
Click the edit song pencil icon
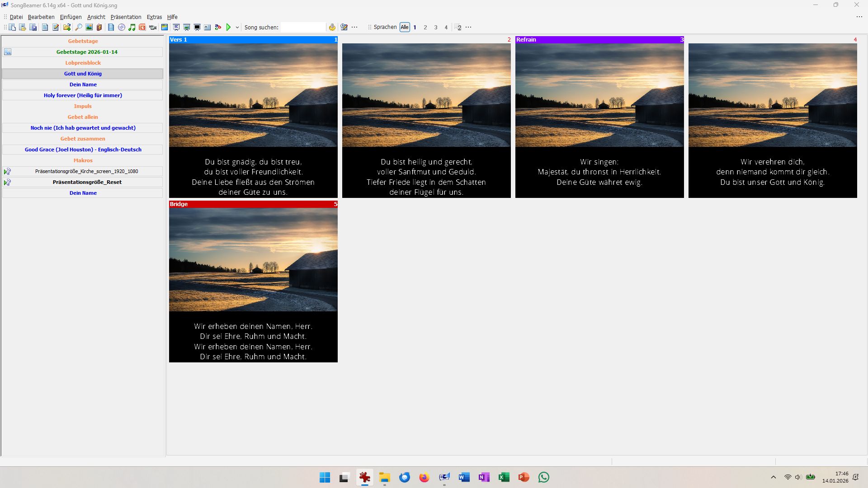56,27
